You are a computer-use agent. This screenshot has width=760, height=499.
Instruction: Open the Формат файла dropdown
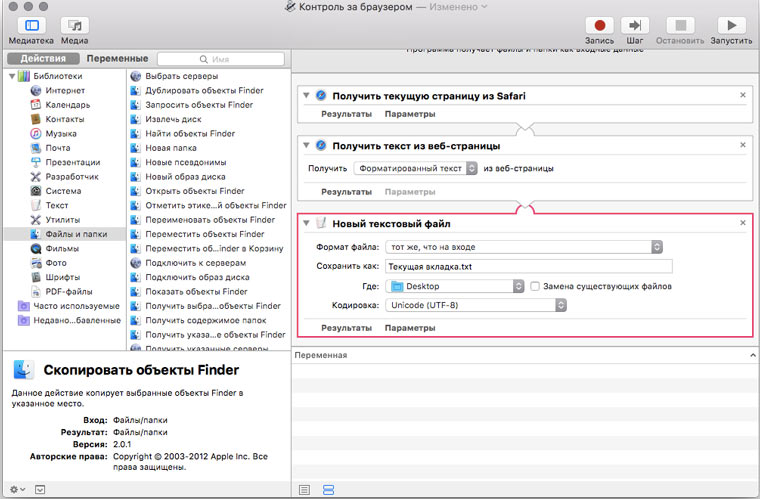click(525, 246)
